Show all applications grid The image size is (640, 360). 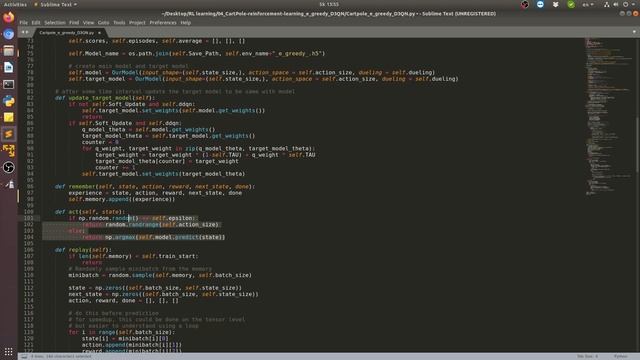(x=9, y=351)
